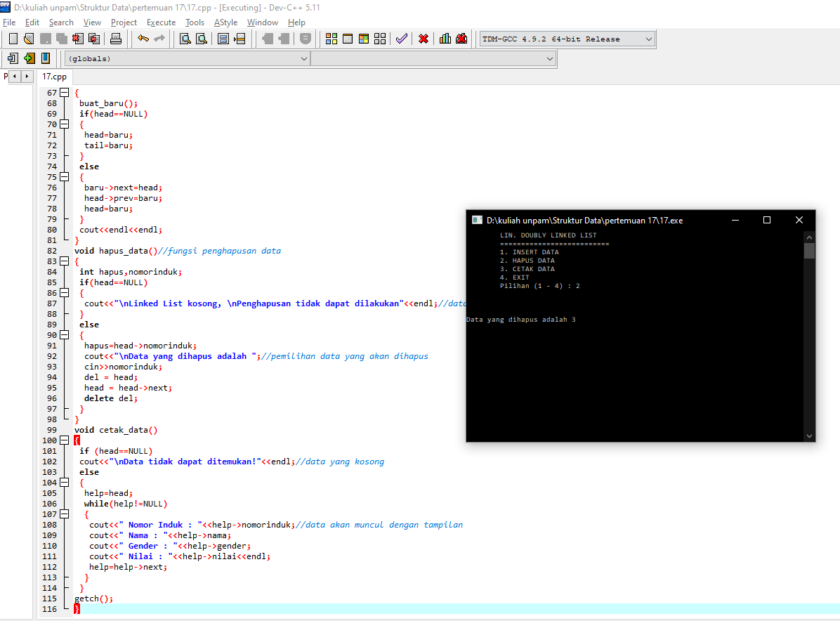Collapse the code fold at line 70
Viewport: 840px width, 621px height.
(65, 124)
